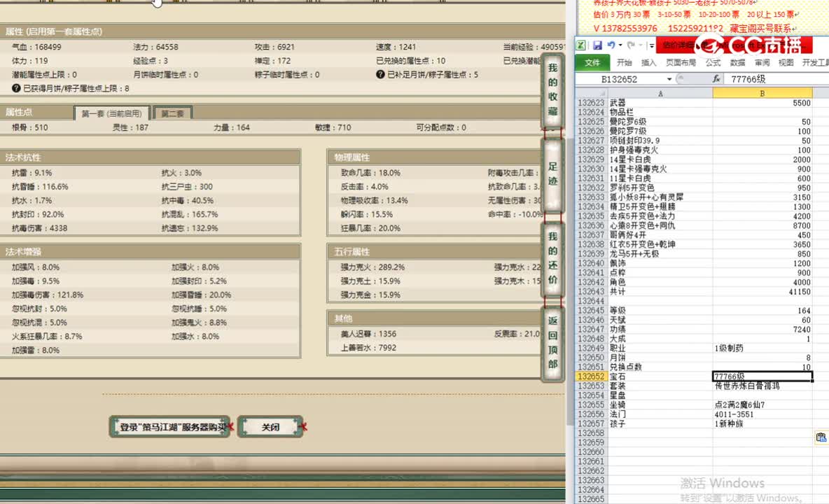This screenshot has width=829, height=504.
Task: Click 上善若水：7992 entry
Action: tap(368, 348)
